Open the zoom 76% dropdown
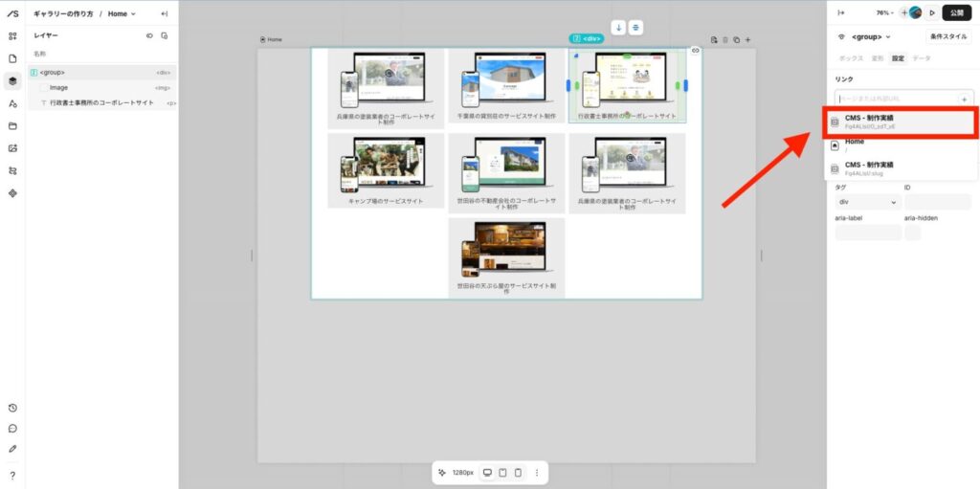The width and height of the screenshot is (980, 489). (x=884, y=13)
